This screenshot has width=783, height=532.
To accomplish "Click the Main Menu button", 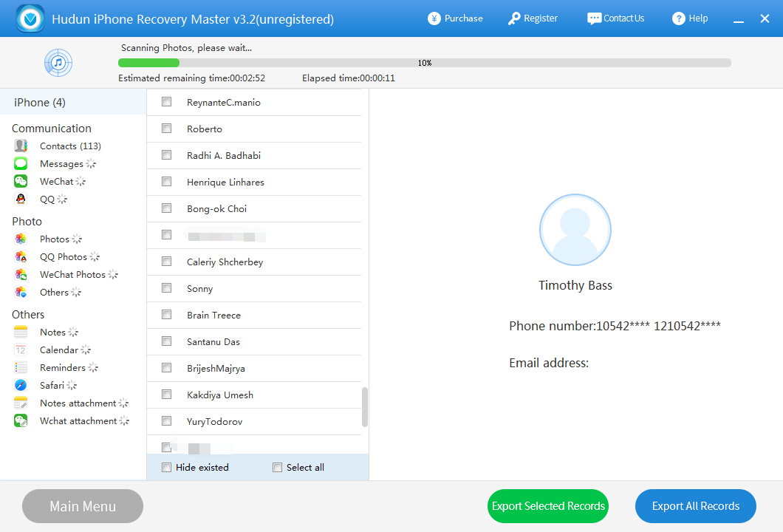I will [x=83, y=506].
